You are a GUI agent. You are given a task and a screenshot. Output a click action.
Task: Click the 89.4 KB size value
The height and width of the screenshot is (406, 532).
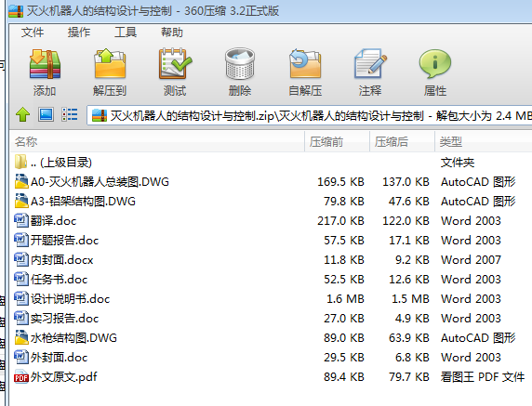(344, 377)
